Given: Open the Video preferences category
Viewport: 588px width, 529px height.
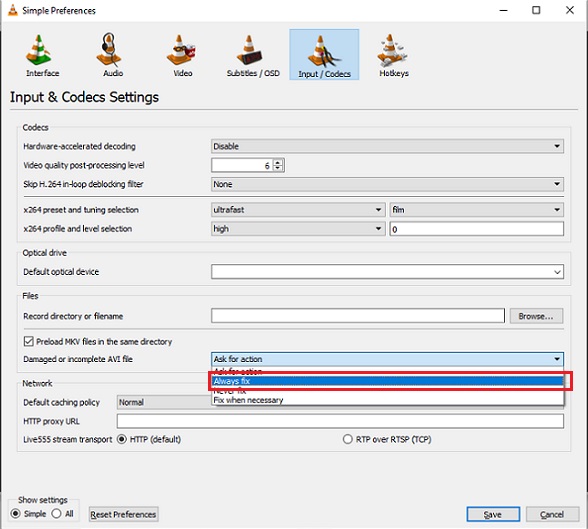Looking at the screenshot, I should click(x=183, y=55).
